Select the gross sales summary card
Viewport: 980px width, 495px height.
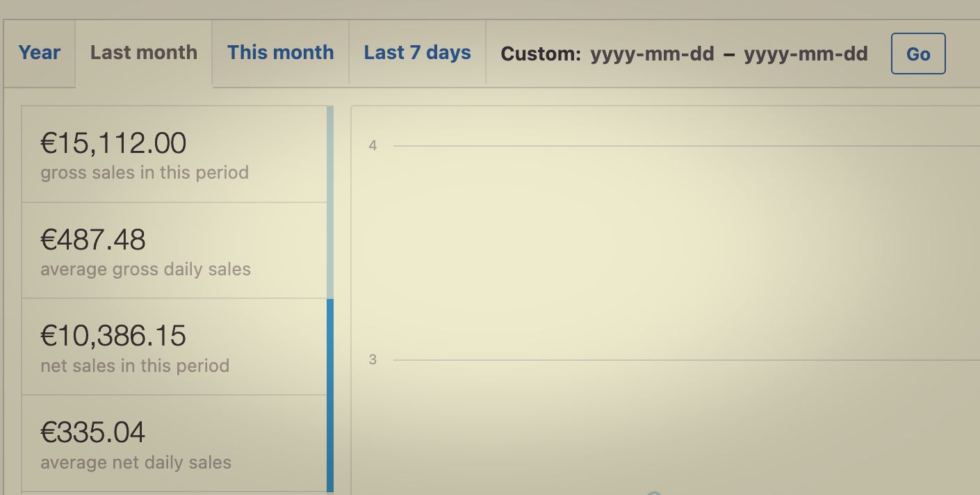[x=174, y=153]
